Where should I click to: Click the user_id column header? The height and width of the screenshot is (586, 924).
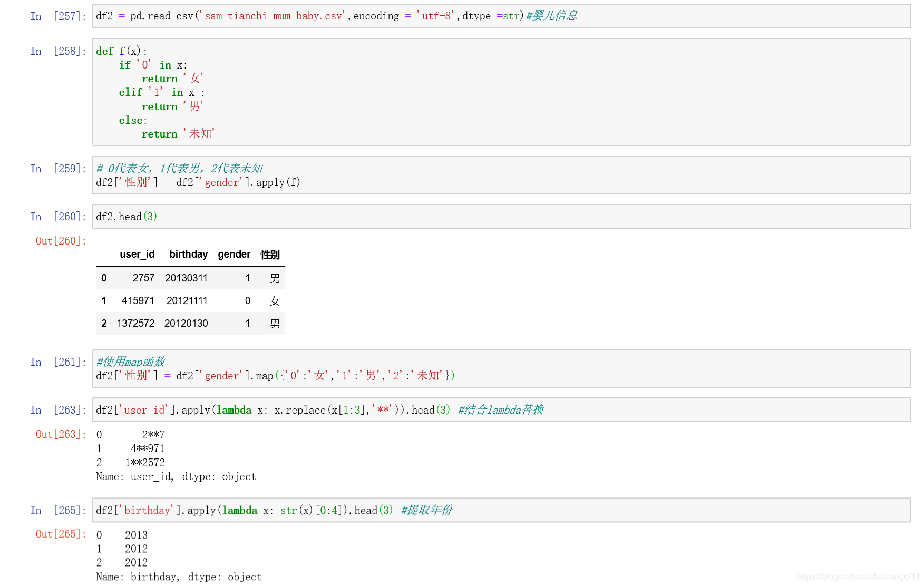tap(137, 255)
